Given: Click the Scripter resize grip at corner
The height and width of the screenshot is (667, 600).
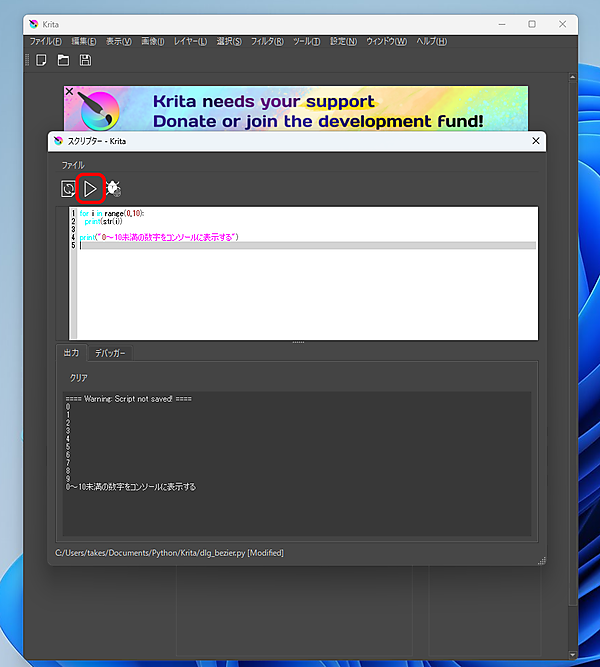Looking at the screenshot, I should (x=541, y=560).
